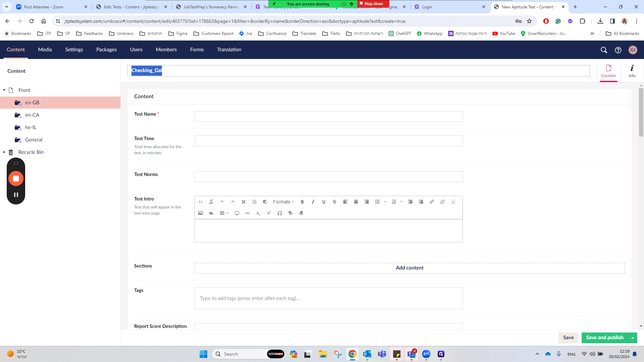Switch to the Info tab
Image resolution: width=644 pixels, height=362 pixels.
pos(632,71)
